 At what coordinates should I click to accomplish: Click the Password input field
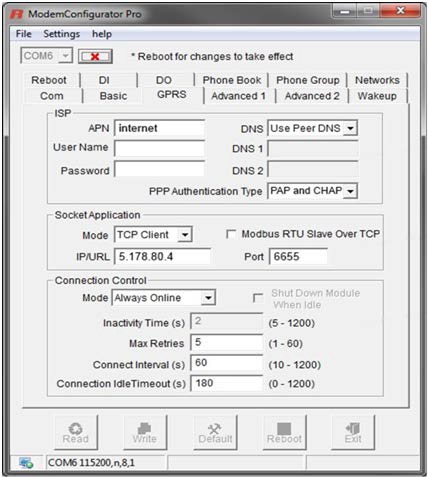pos(160,169)
